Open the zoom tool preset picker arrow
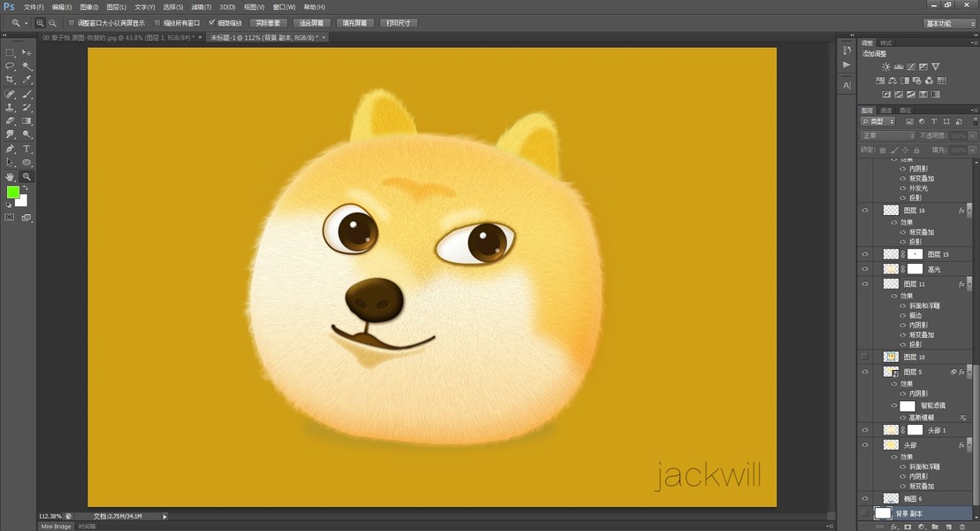 tap(27, 23)
